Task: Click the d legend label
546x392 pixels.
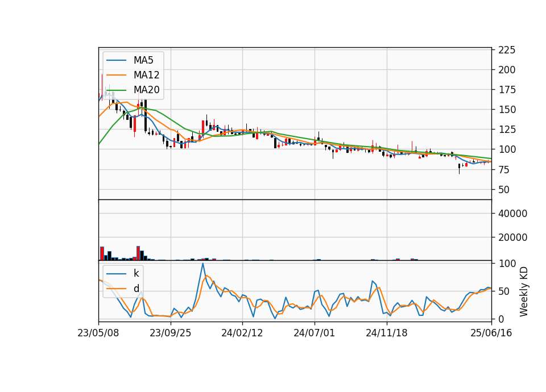Action: (x=136, y=289)
